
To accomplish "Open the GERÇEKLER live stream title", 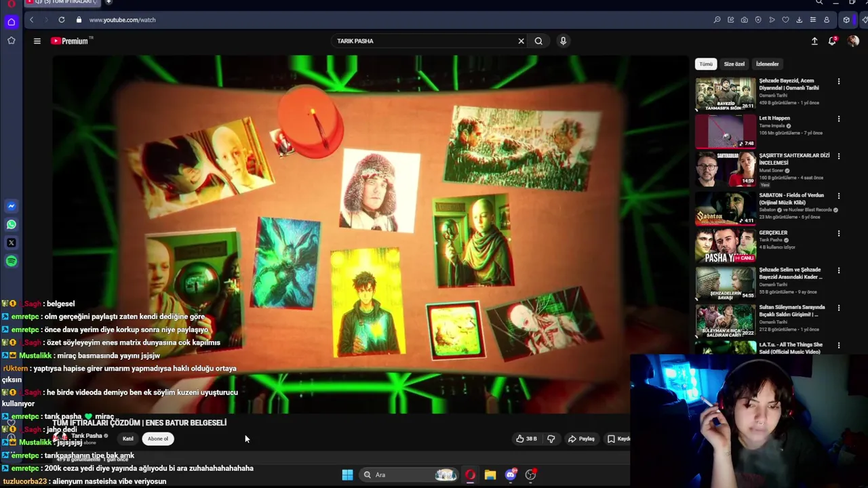I will 773,232.
